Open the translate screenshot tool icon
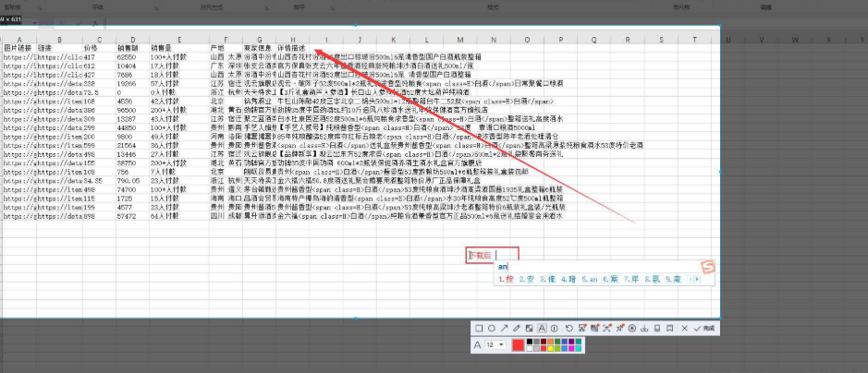This screenshot has height=373, width=868. (607, 328)
